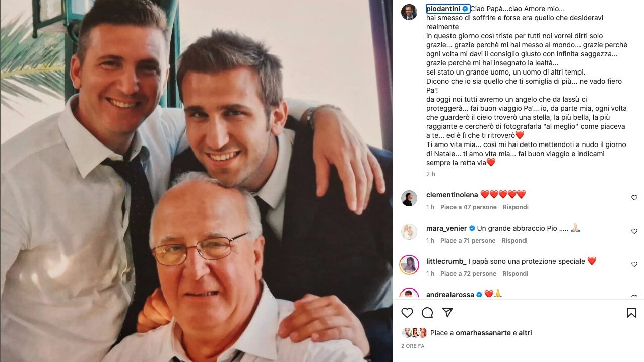Show 'altri' users who liked the post
The image size is (644, 362).
click(x=525, y=333)
